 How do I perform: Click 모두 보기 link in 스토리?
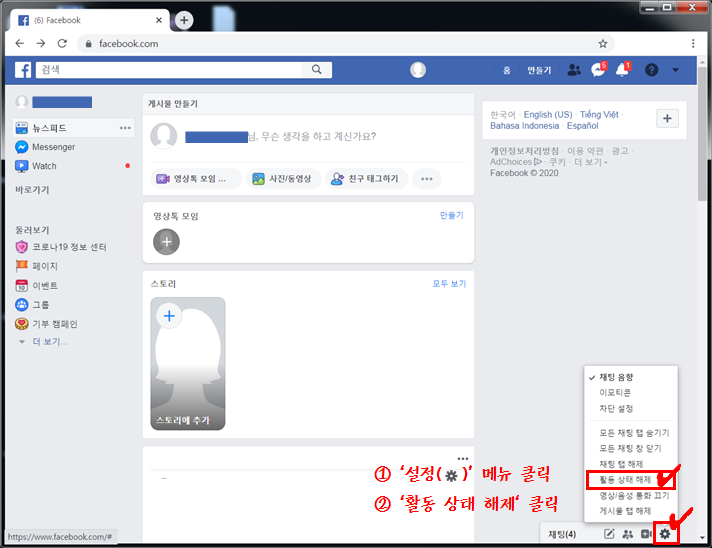(x=449, y=284)
